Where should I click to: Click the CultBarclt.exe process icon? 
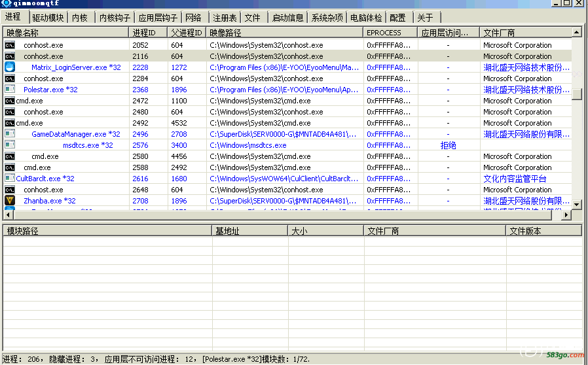pyautogui.click(x=10, y=179)
